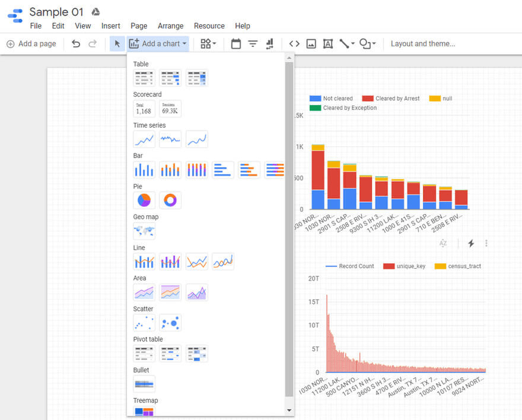This screenshot has width=522, height=420.
Task: Select the Scorecard total chart type
Action: (143, 108)
